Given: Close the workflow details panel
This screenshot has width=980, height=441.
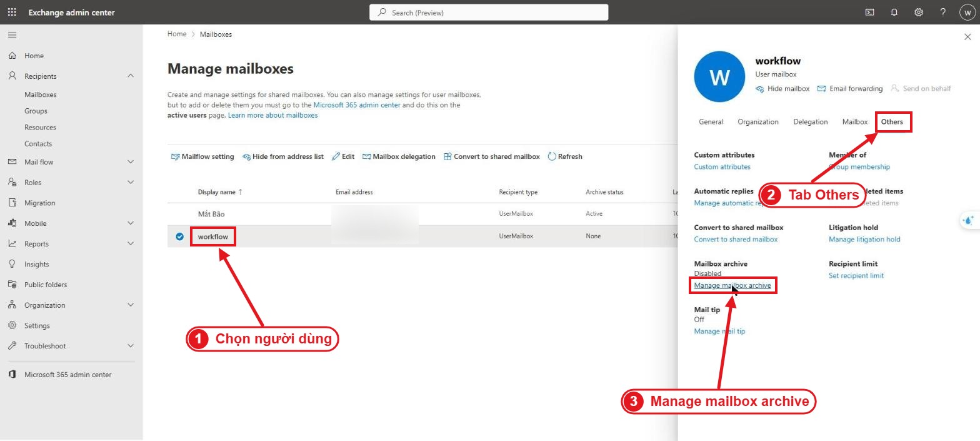Looking at the screenshot, I should tap(967, 37).
